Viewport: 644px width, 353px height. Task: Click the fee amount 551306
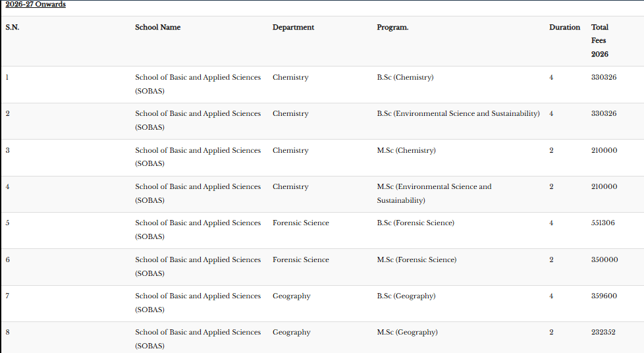point(603,223)
